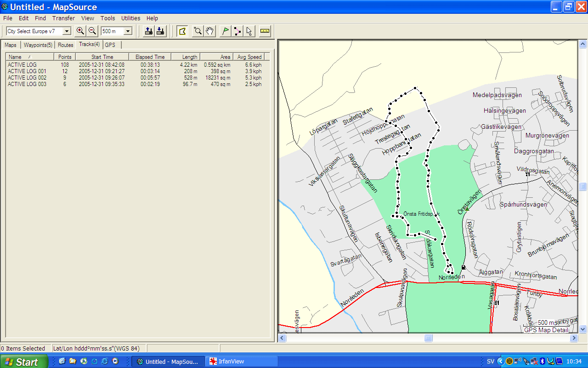The image size is (588, 368).
Task: Open the 500 m zoom scale dropdown
Action: point(128,31)
